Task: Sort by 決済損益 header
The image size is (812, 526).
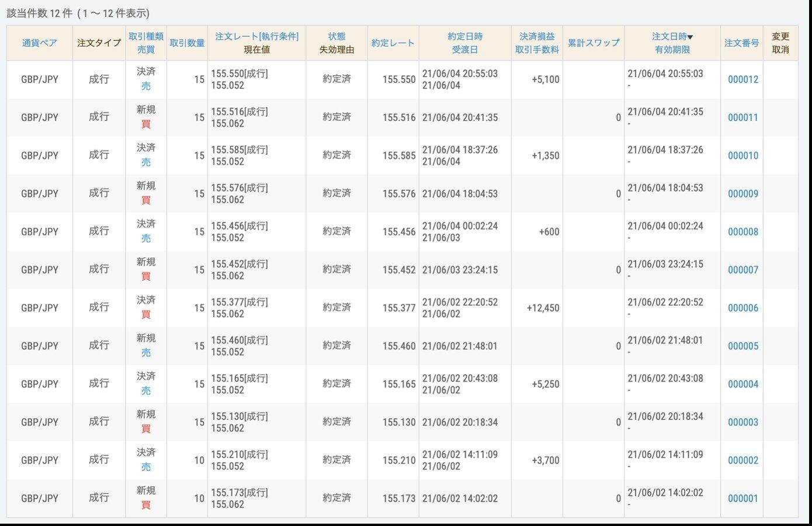Action: coord(536,36)
